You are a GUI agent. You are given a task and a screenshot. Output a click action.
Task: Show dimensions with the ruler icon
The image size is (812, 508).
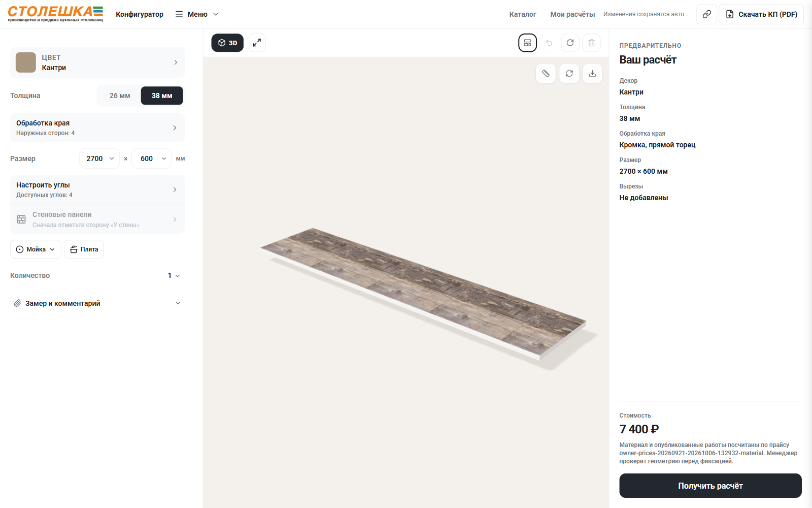546,73
